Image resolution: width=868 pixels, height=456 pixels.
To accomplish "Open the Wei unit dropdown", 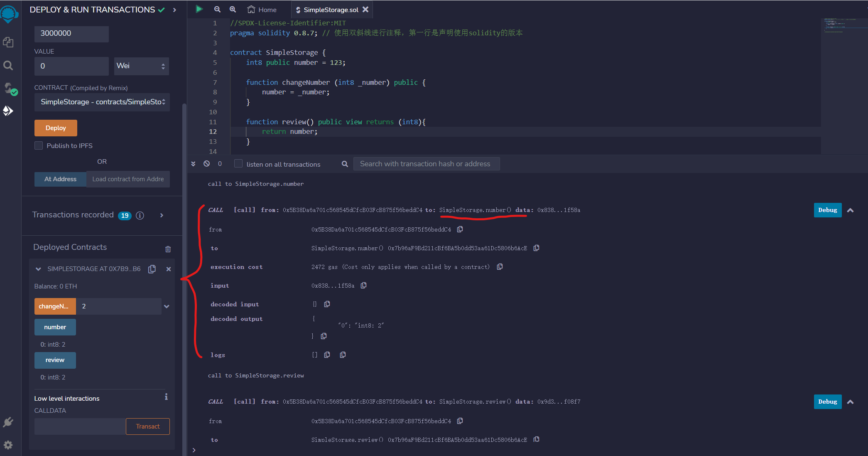I will point(141,66).
